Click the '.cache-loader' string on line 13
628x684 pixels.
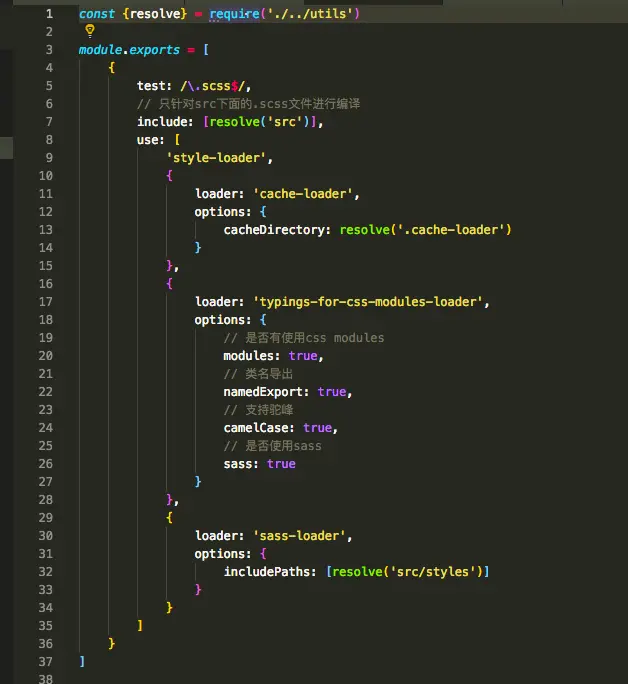coord(451,230)
